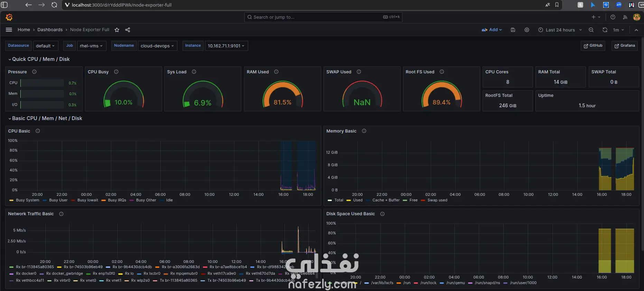This screenshot has height=291, width=644.
Task: Star the Node Exporter Full dashboard
Action: click(117, 30)
